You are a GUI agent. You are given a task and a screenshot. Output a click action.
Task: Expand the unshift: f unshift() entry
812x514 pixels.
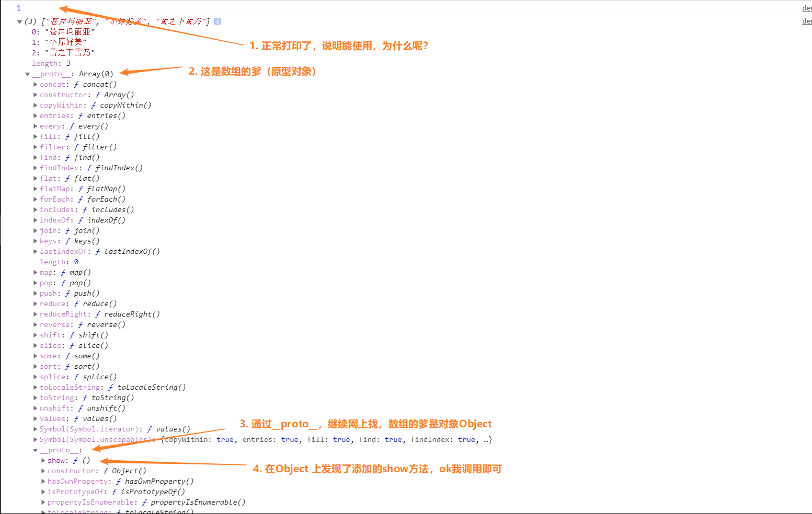[35, 408]
